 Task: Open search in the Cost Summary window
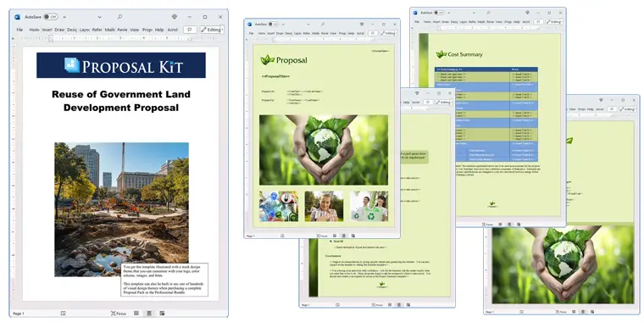point(489,13)
